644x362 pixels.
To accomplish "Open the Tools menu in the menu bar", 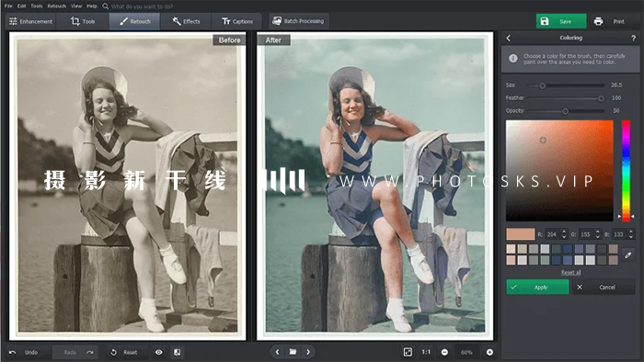I will pos(37,6).
